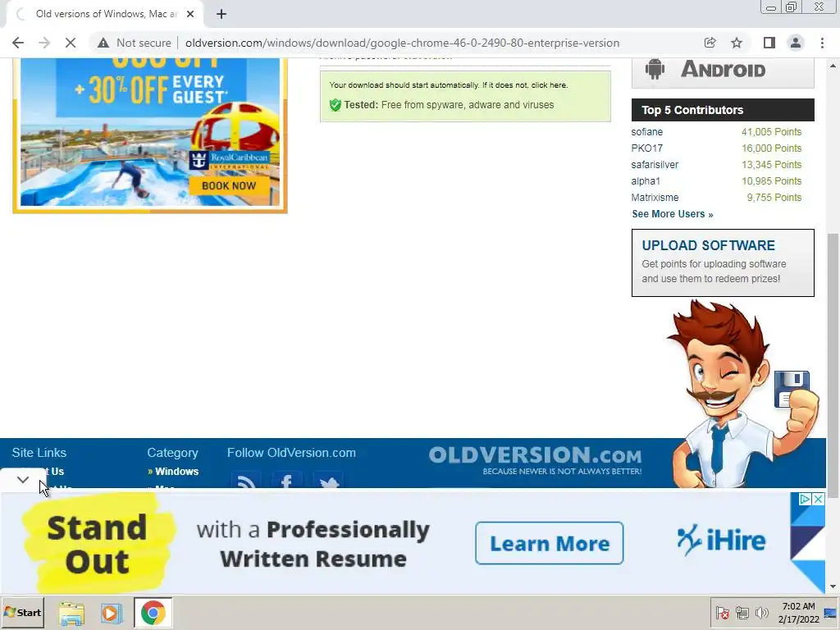The height and width of the screenshot is (630, 840).
Task: Go back to the previous page
Action: tap(18, 43)
